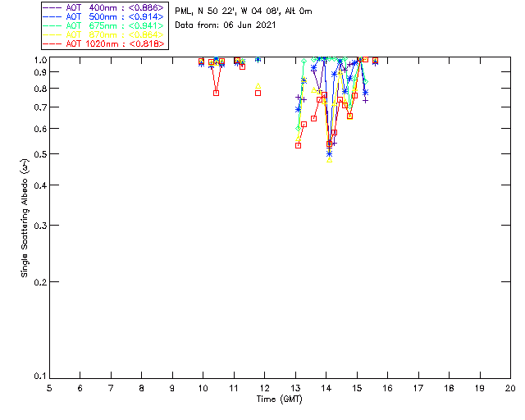Image resolution: width=525 pixels, height=420 pixels.
Task: Click the hour 7 x-axis tick label
Action: coord(111,388)
